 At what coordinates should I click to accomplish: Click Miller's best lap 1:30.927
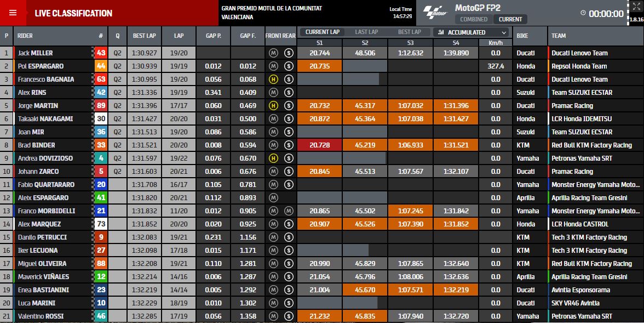point(144,53)
